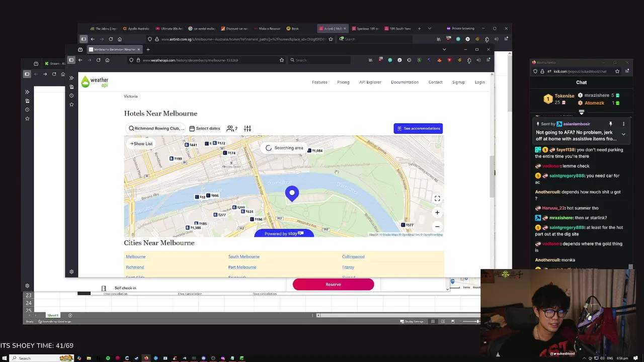Click the Powered by stay22 badge
The height and width of the screenshot is (362, 644).
click(284, 233)
